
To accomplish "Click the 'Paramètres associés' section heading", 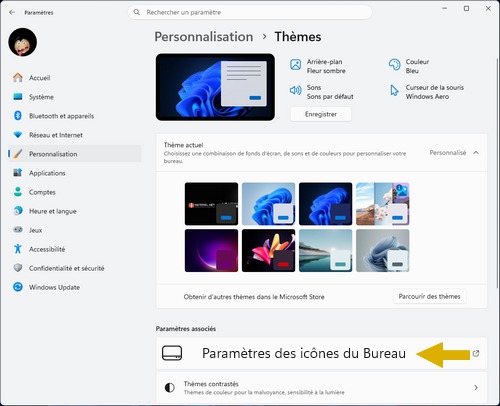I will click(x=186, y=329).
